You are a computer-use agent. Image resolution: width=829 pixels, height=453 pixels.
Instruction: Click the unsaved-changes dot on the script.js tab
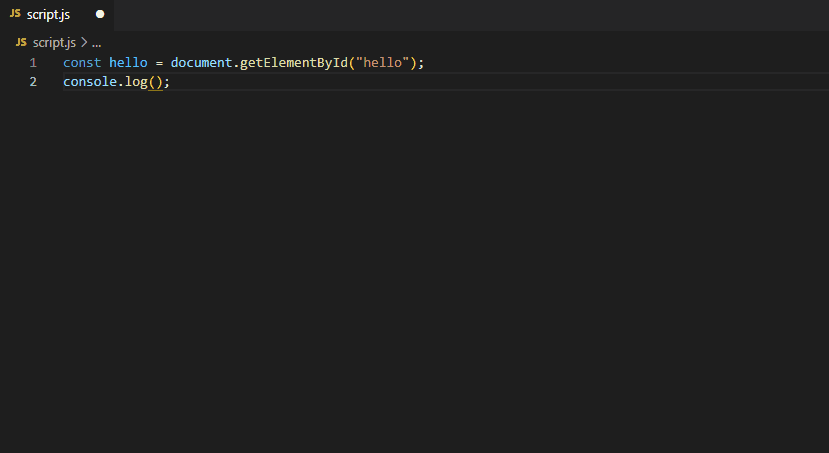pyautogui.click(x=99, y=15)
